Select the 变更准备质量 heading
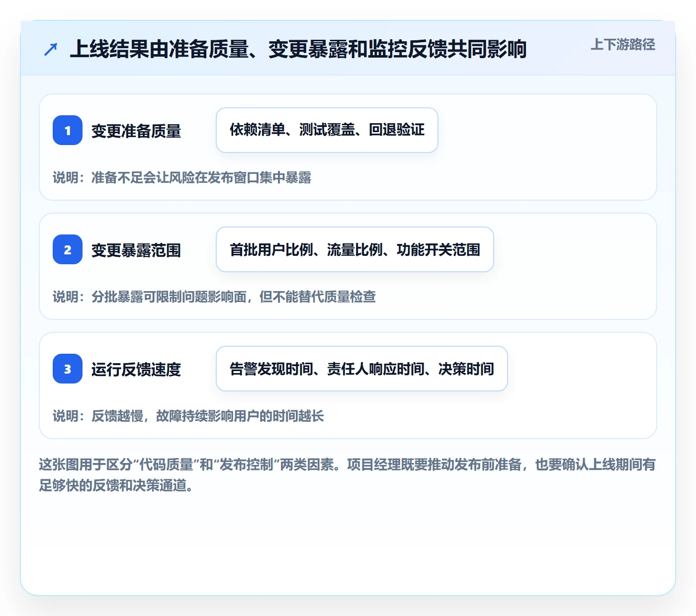This screenshot has width=696, height=616. pyautogui.click(x=136, y=131)
